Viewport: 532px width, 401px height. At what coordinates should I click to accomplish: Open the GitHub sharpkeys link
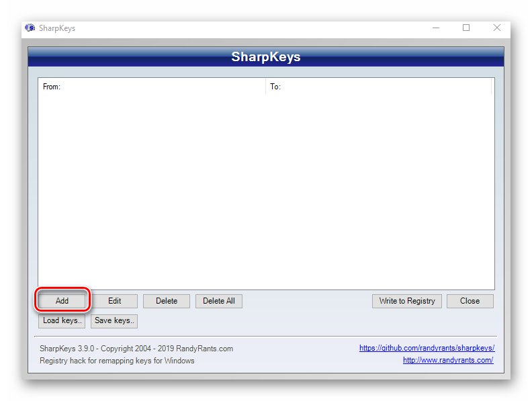[x=427, y=348]
